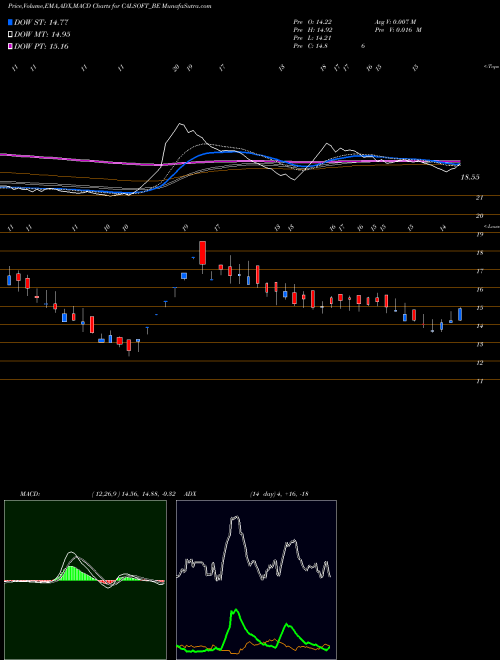
Task: Click the 'Pre H: 14.92' value
Action: pyautogui.click(x=315, y=30)
